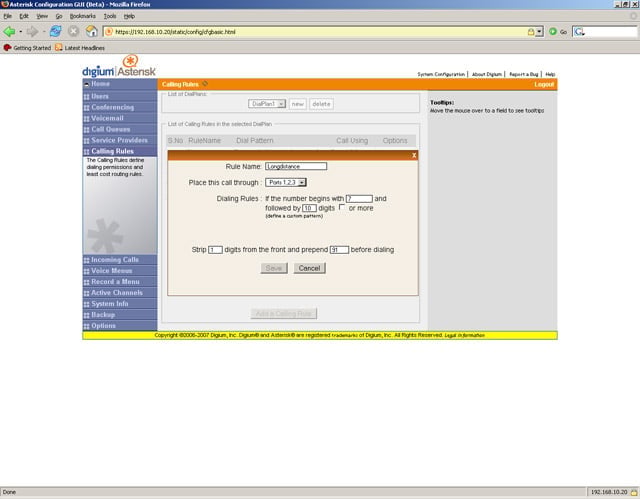Click the 'begins with' number field
Screen dimensions: 640x499
(359, 199)
